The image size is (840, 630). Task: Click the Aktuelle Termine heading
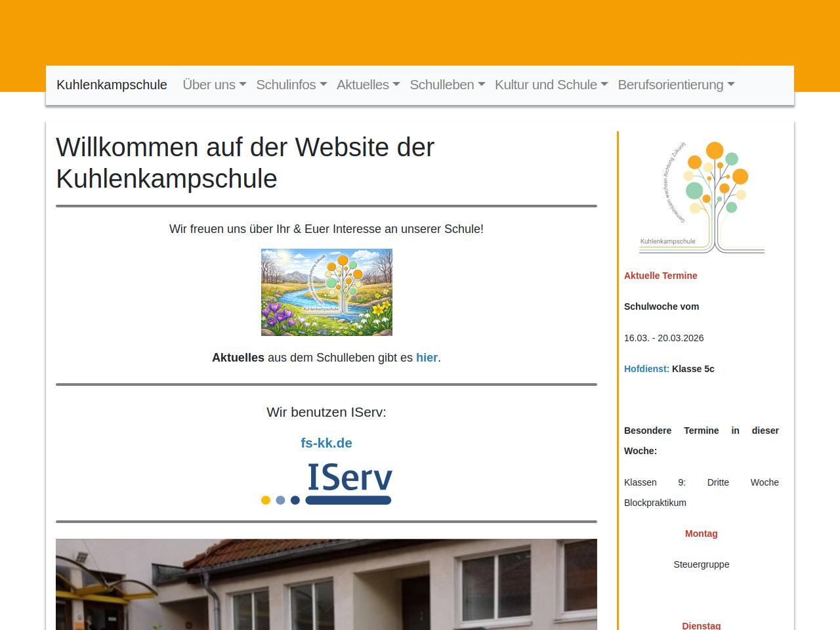click(x=660, y=276)
